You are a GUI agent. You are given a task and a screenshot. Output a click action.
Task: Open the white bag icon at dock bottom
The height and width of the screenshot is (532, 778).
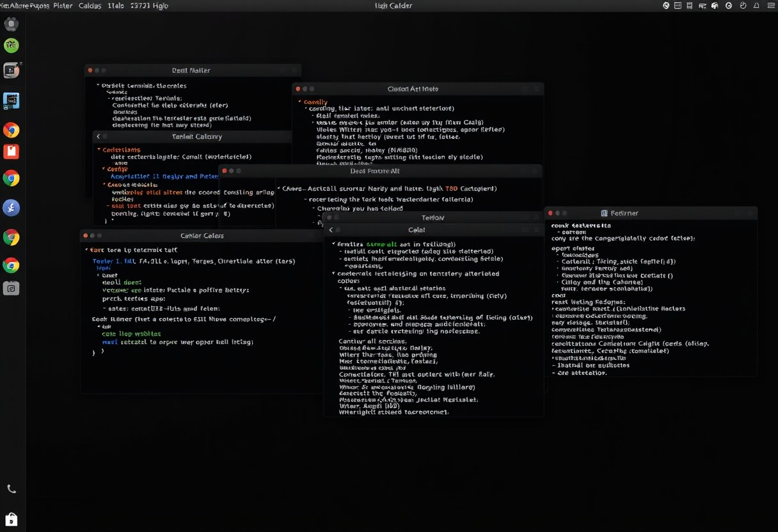(x=12, y=519)
